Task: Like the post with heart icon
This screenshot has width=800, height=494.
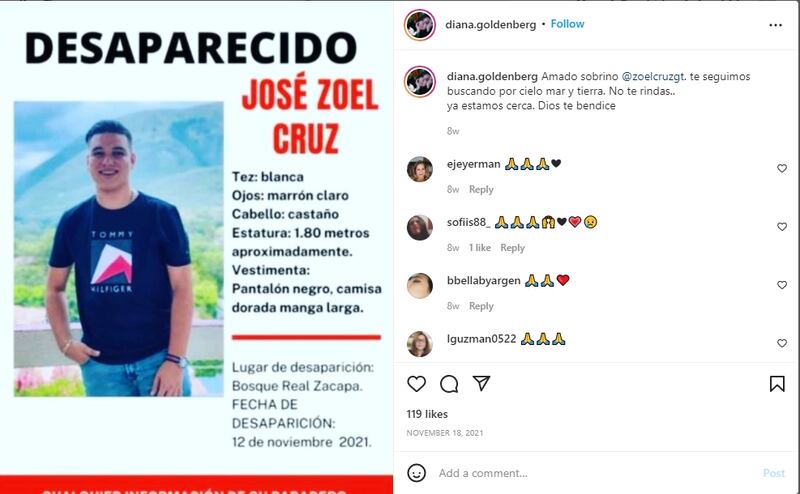Action: coord(416,384)
